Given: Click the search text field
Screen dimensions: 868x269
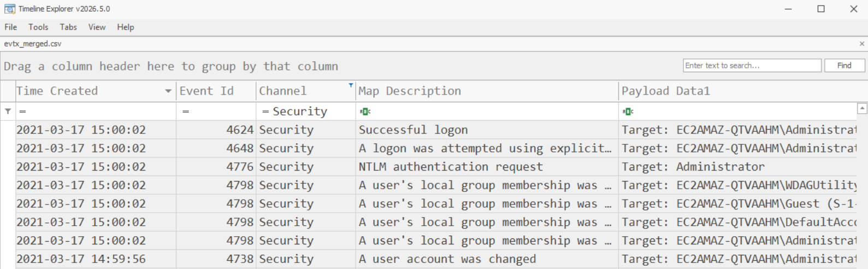Looking at the screenshot, I should point(752,66).
